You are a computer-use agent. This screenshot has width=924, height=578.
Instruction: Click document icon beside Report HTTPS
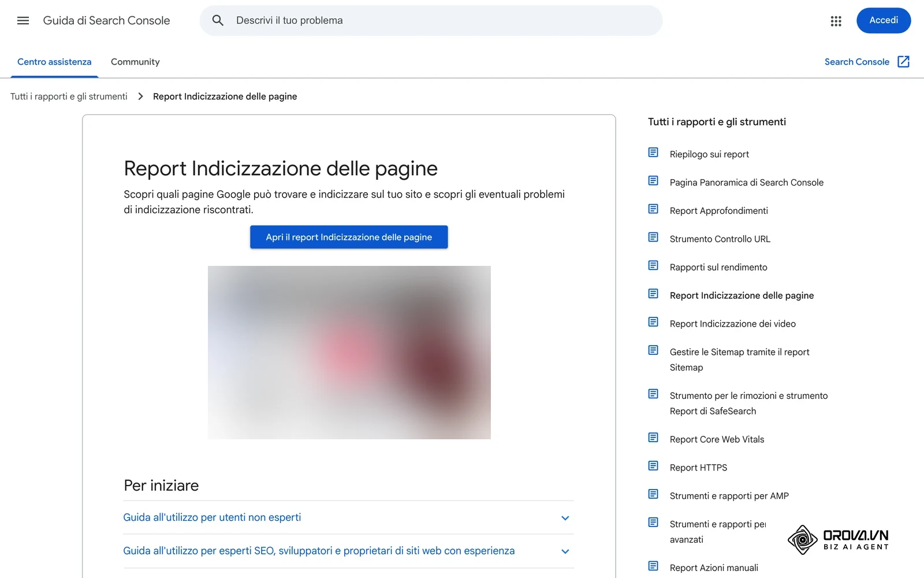[x=653, y=466]
